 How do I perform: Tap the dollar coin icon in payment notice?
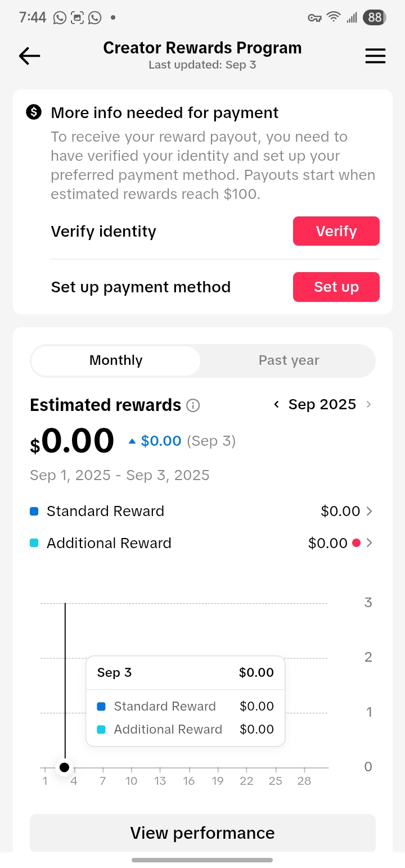point(34,112)
